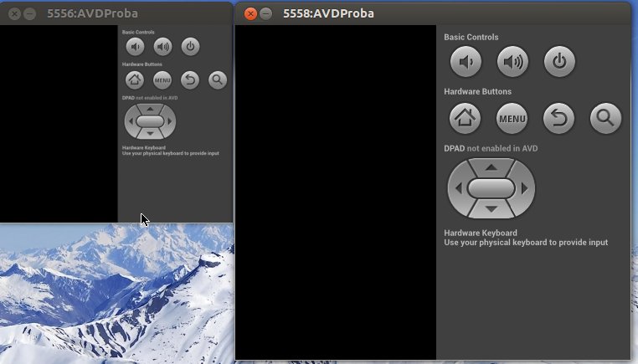This screenshot has height=364, width=638.
Task: Click 'Use your physical keyboard' text in 5558 window
Action: 526,243
